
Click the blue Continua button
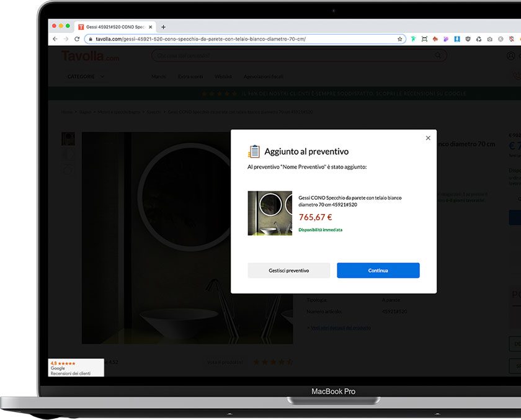[x=378, y=270]
